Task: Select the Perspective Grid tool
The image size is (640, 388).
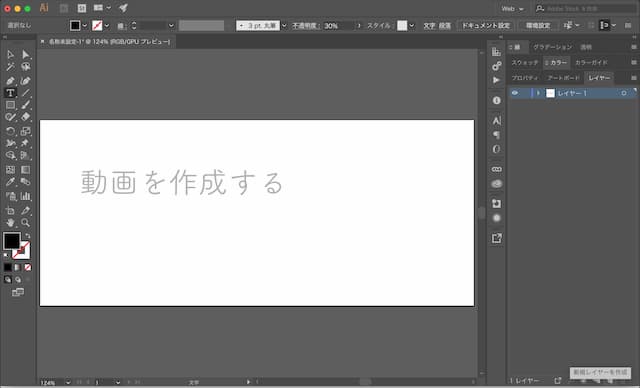Action: tap(26, 155)
